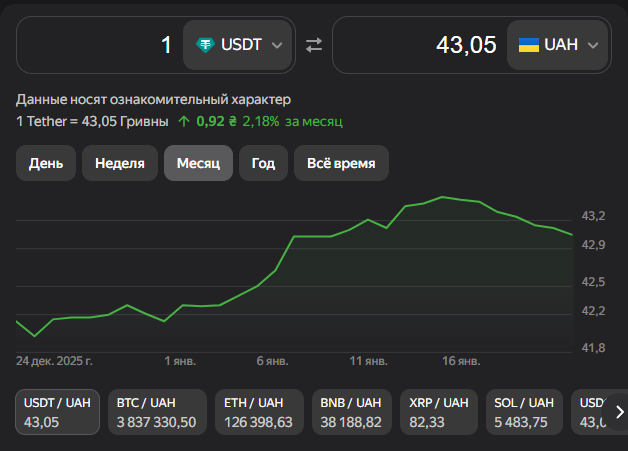The width and height of the screenshot is (628, 451).
Task: Click the Tether USDT logo icon
Action: click(x=205, y=45)
